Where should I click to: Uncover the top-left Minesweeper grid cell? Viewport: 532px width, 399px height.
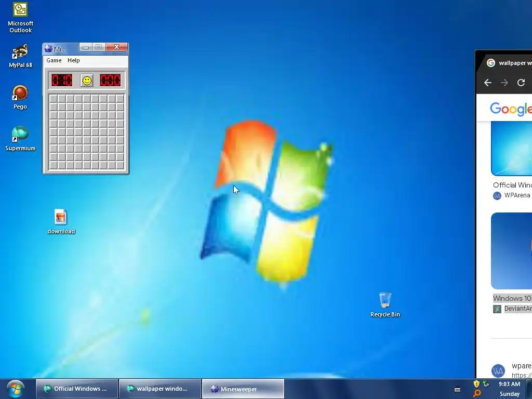click(54, 99)
